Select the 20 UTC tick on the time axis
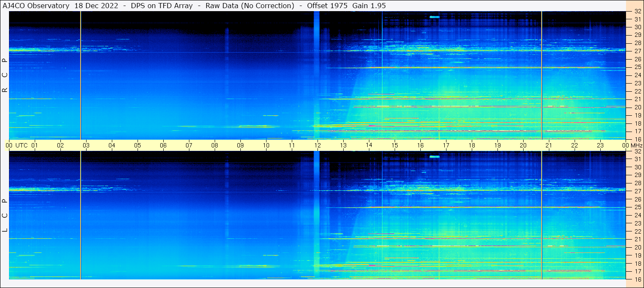644x288 pixels. (523, 145)
